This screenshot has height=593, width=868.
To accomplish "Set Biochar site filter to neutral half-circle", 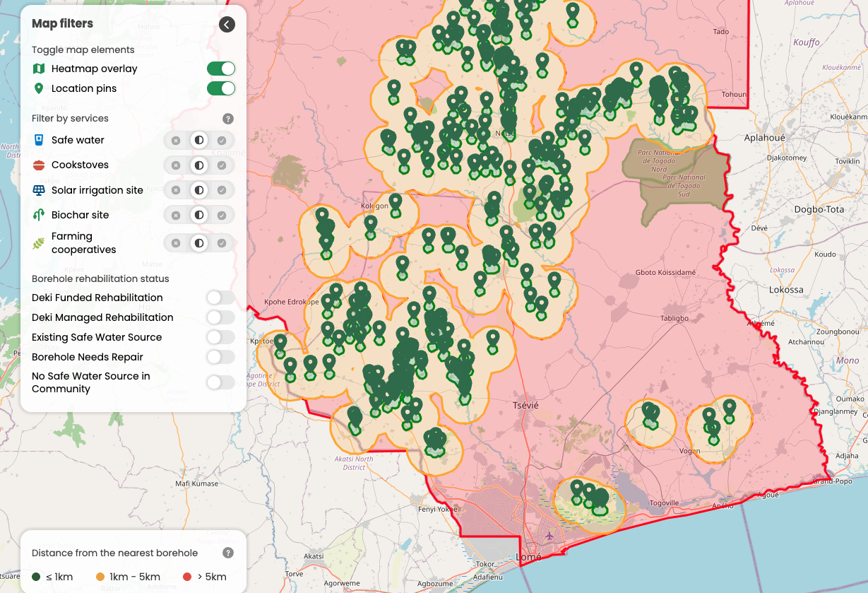I will click(199, 215).
